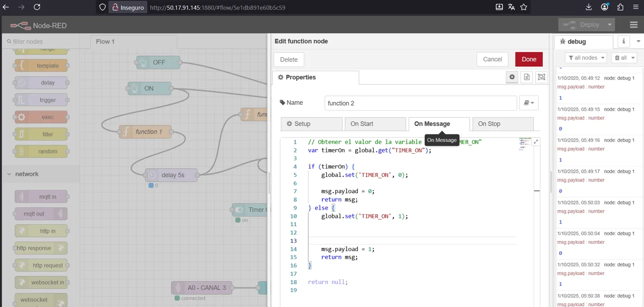Bookmark this page with the star icon
This screenshot has height=307, width=644.
[x=523, y=7]
